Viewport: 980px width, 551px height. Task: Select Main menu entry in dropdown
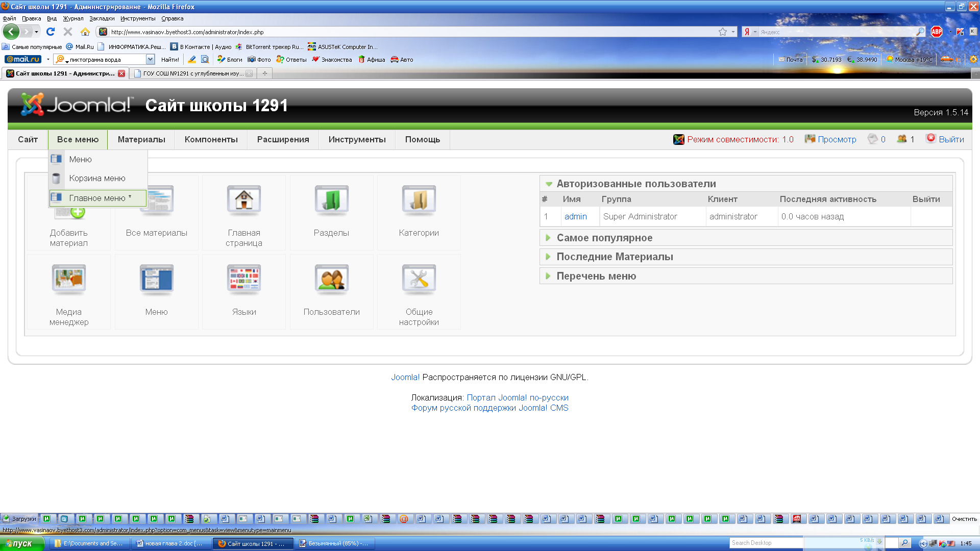click(x=98, y=198)
